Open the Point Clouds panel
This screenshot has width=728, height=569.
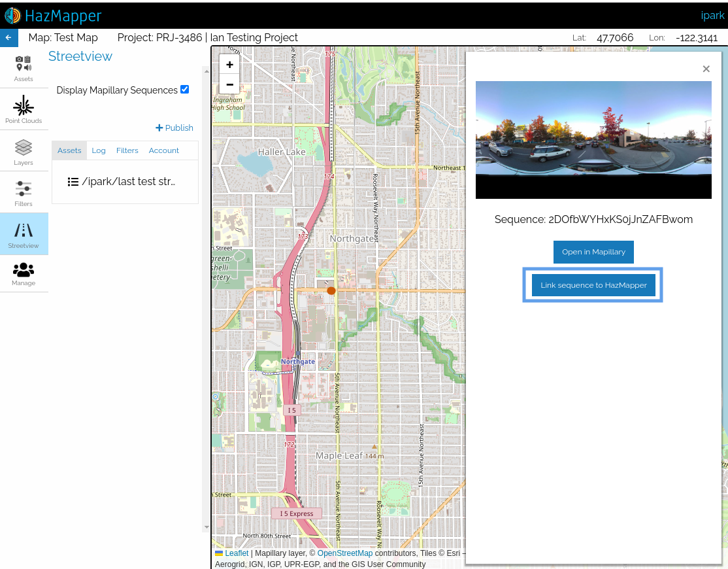coord(24,109)
